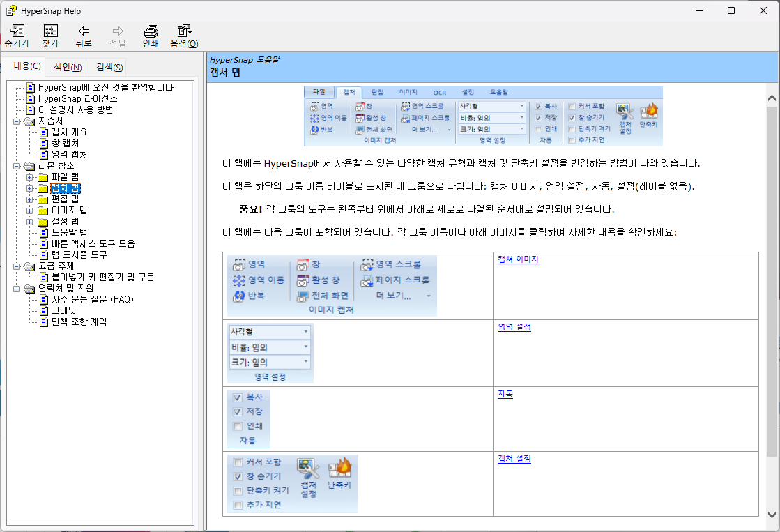This screenshot has height=532, width=780.
Task: Open 면책 조항 계약 topic
Action: click(79, 321)
